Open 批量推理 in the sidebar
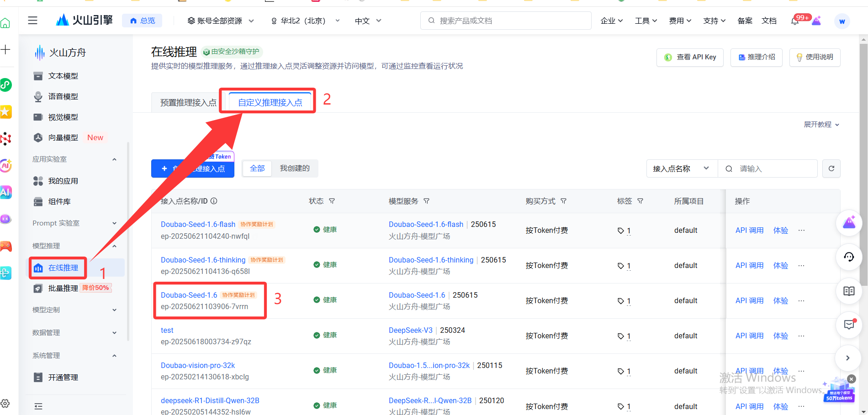The image size is (868, 415). click(63, 288)
